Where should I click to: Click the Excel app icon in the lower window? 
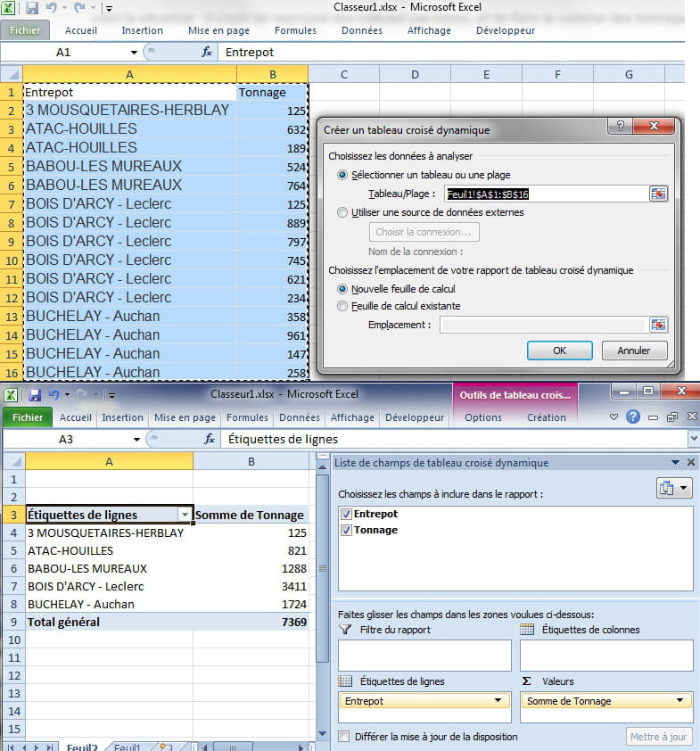click(x=11, y=395)
